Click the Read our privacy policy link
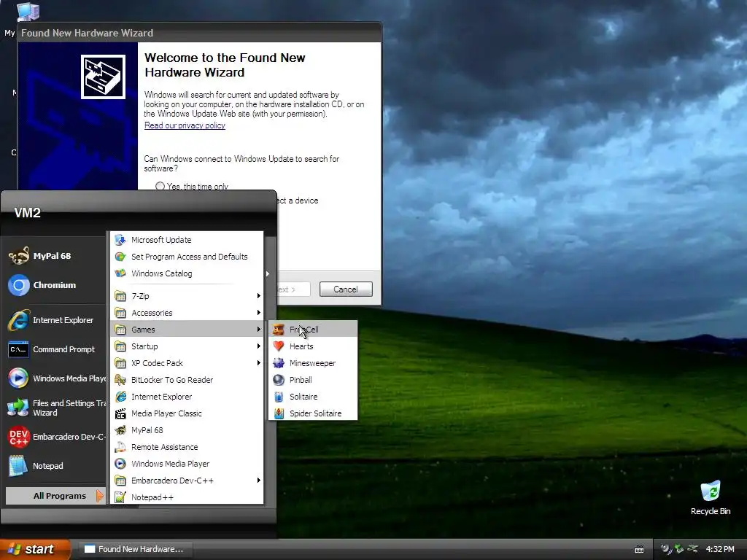 click(185, 125)
